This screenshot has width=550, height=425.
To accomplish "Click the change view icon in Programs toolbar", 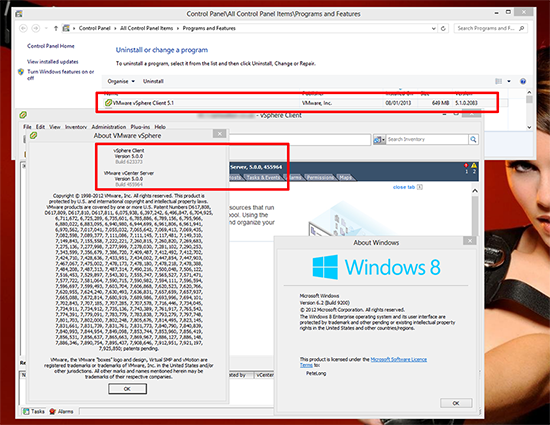I will (498, 81).
